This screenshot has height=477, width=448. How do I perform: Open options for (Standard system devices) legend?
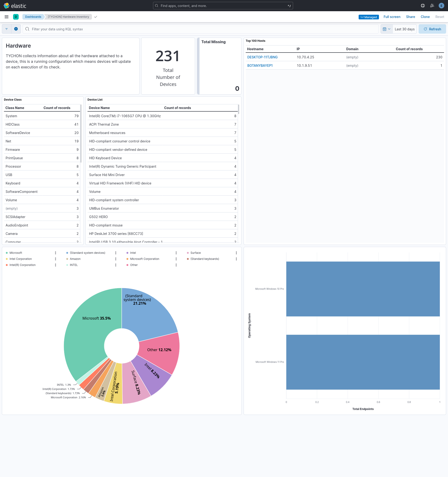click(x=115, y=253)
